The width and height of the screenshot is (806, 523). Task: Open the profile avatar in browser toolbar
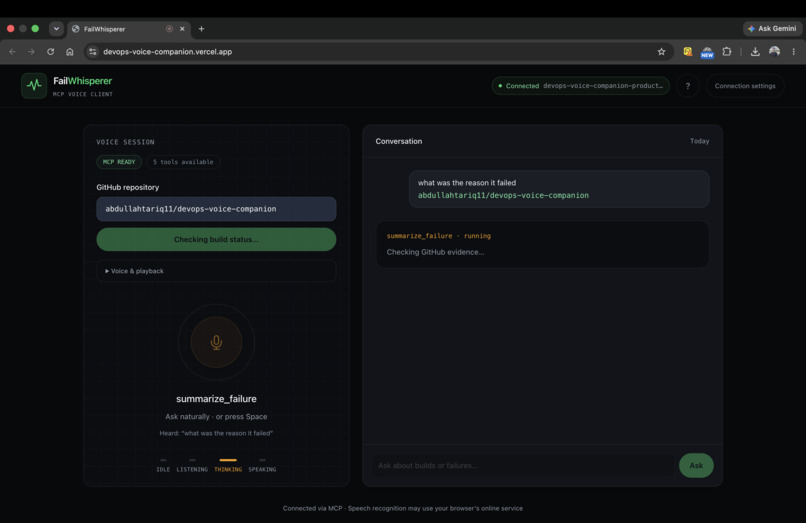point(775,51)
